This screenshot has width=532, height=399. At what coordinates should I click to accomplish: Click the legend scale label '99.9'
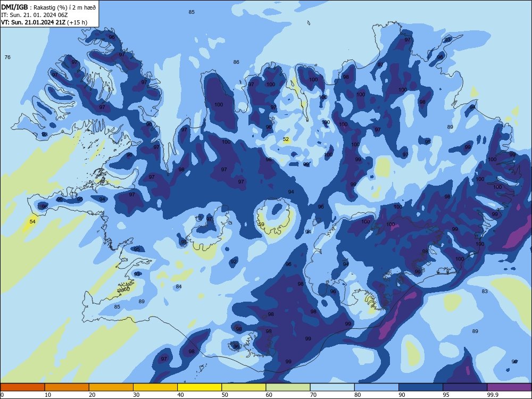(x=492, y=395)
